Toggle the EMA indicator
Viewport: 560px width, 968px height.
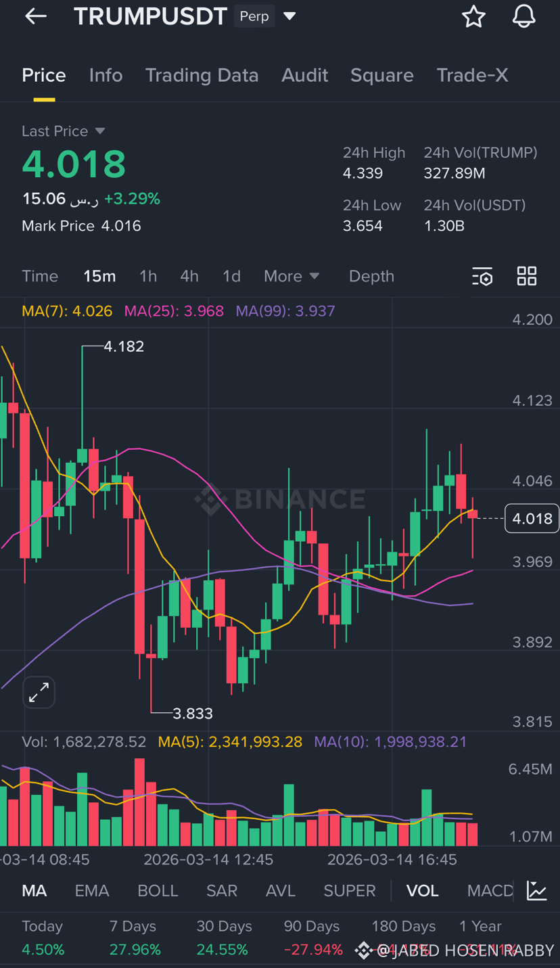92,891
